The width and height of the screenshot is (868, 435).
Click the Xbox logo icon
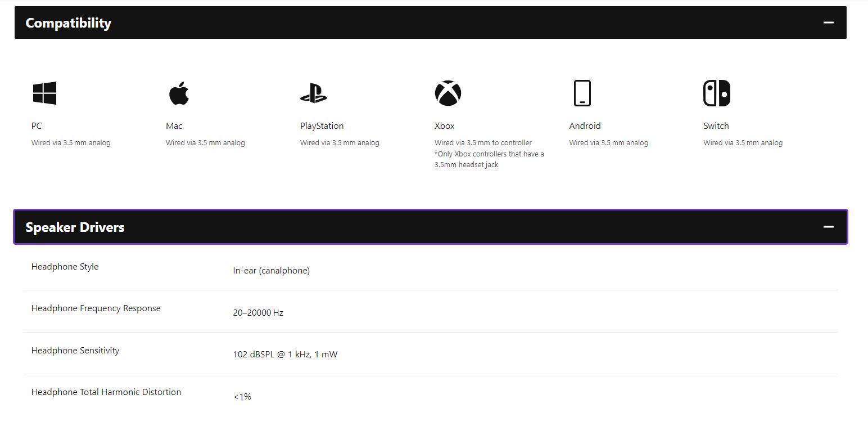[x=448, y=93]
